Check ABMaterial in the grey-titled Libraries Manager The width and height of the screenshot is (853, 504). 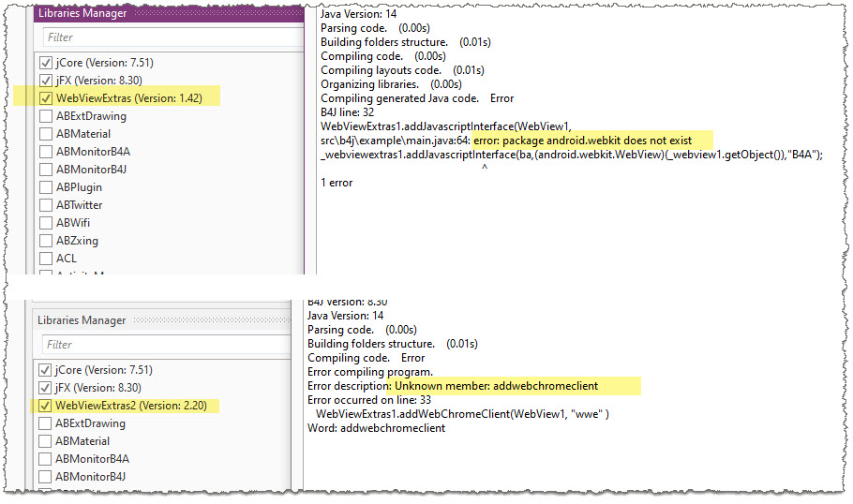(45, 441)
